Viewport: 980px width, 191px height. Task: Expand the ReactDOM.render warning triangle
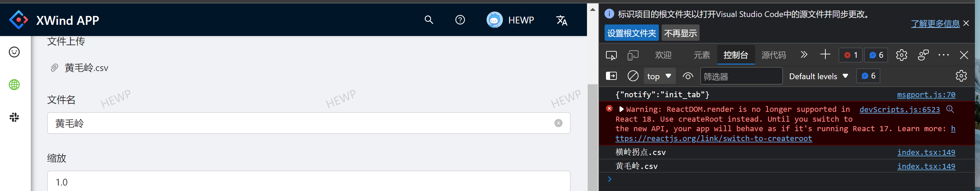coord(621,109)
